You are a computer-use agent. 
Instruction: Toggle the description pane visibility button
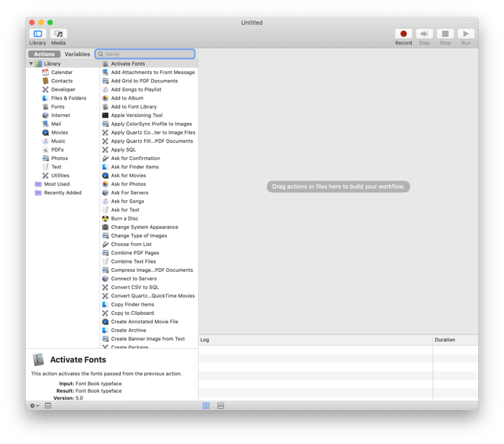[x=48, y=405]
